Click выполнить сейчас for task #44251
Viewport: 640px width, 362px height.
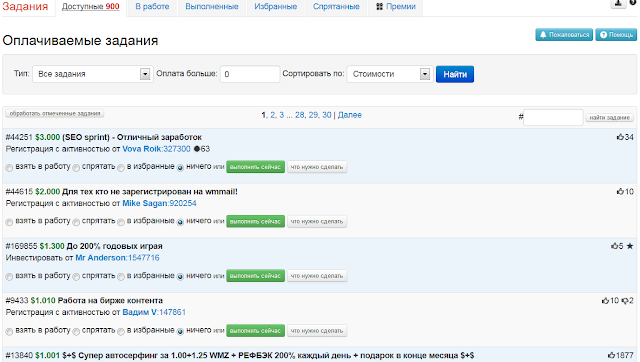point(256,167)
